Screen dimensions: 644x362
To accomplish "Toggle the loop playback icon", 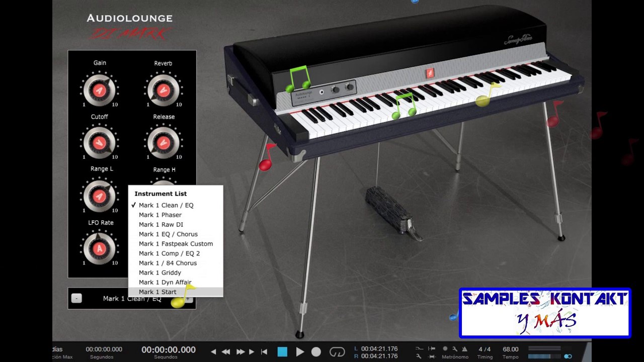I will click(x=337, y=352).
